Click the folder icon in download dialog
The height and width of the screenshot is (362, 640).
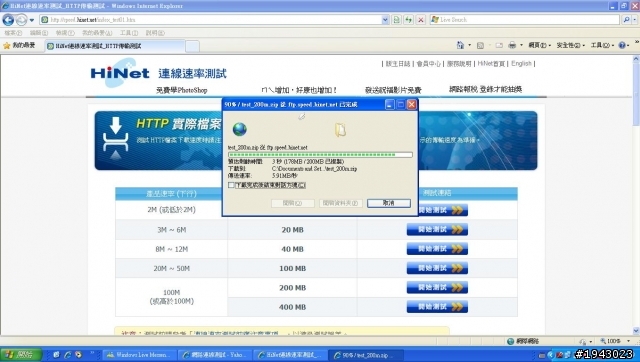[x=340, y=130]
